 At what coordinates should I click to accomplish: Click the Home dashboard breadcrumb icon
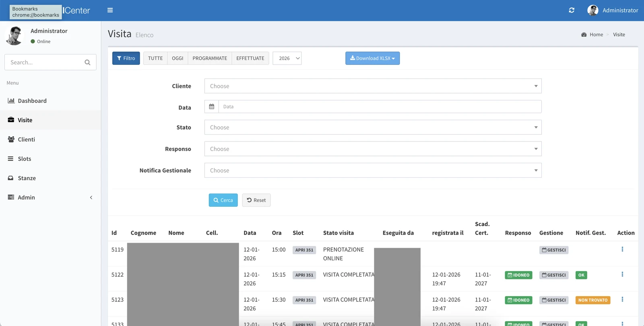584,35
